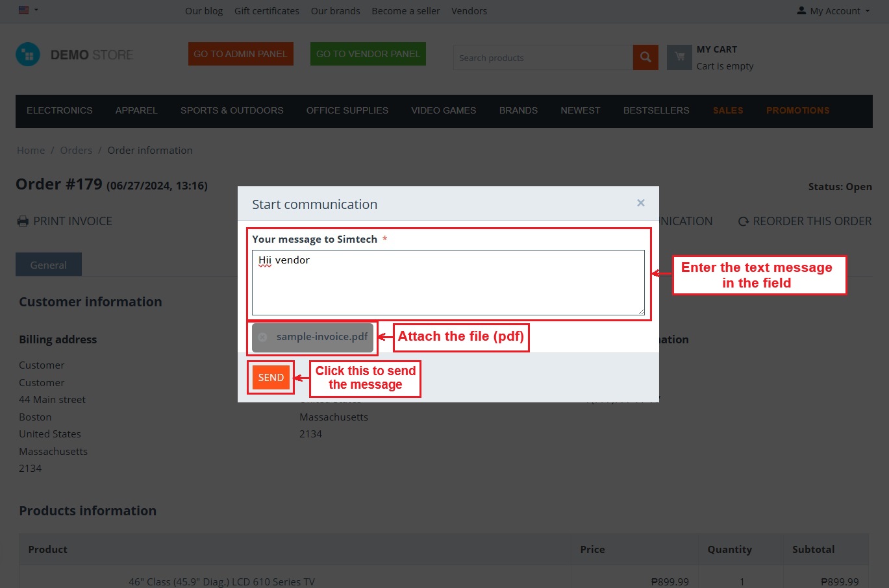Send the message to vendor
Screen dimensions: 889x588
(271, 378)
